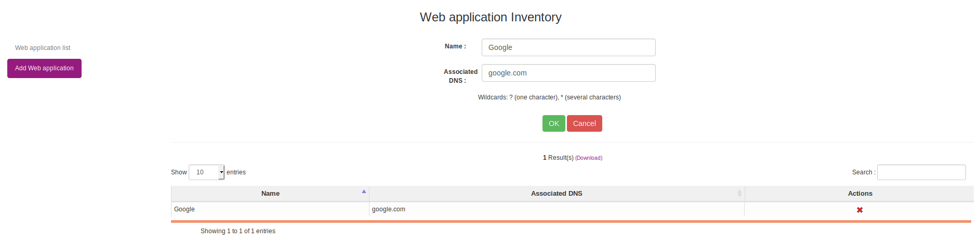Sort by Name column ascending arrow
The height and width of the screenshot is (241, 980).
coord(364,192)
